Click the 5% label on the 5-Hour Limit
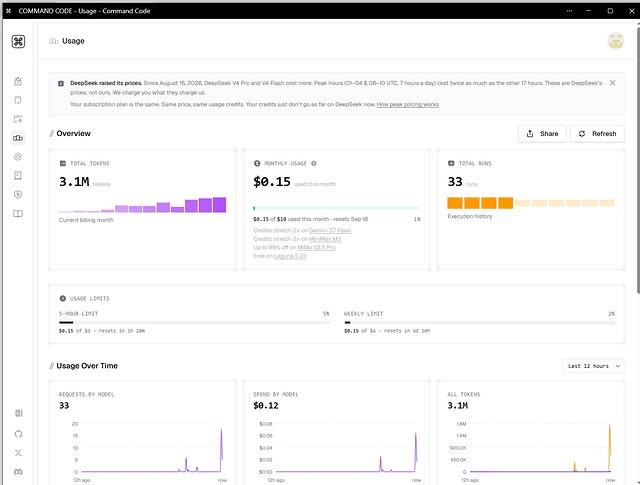Image resolution: width=640 pixels, height=485 pixels. click(326, 314)
